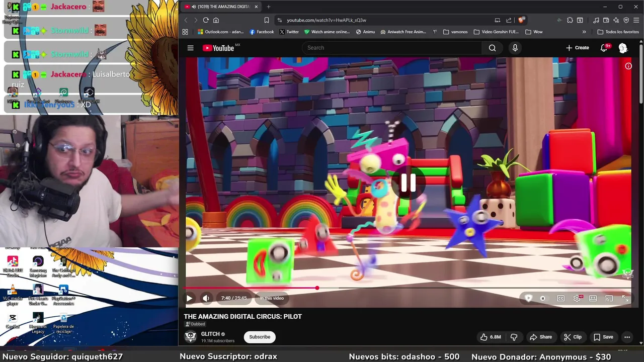Open the Hogwarts Legacy desktop shortcut
Viewport: 644px width, 362px height.
(38, 323)
